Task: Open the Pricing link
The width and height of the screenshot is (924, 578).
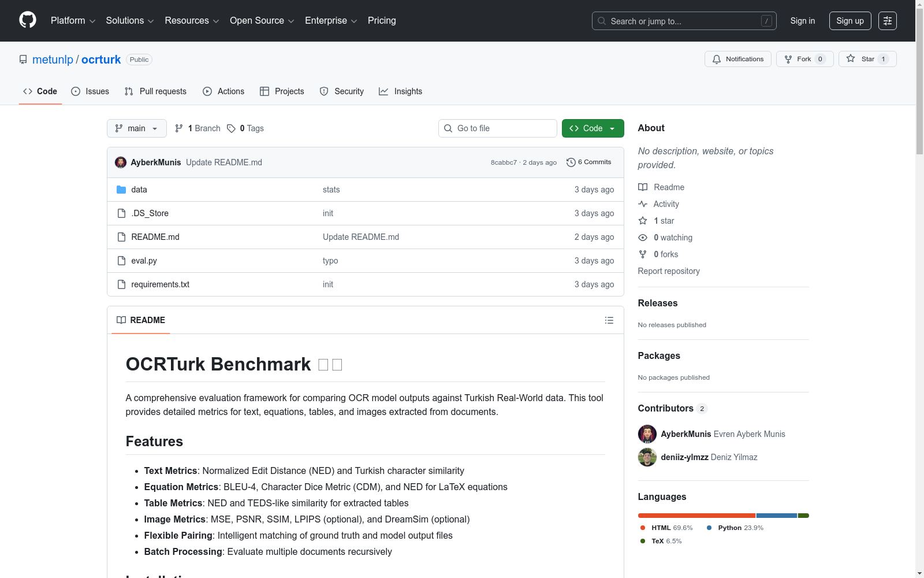Action: [382, 21]
